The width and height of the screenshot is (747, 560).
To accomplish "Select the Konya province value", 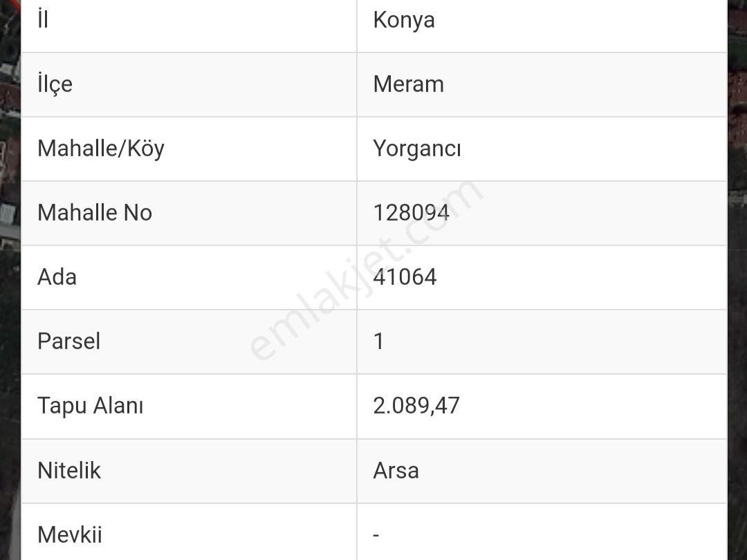I will (404, 20).
